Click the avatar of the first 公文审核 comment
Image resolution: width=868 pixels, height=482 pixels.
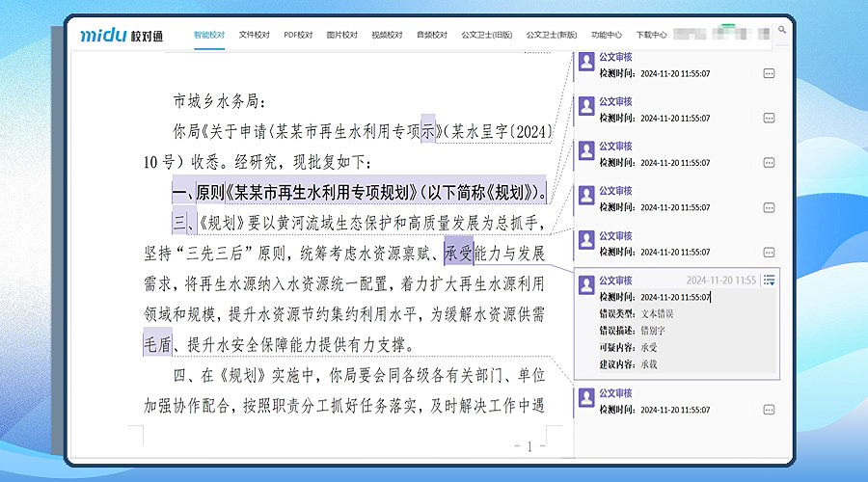(x=586, y=62)
